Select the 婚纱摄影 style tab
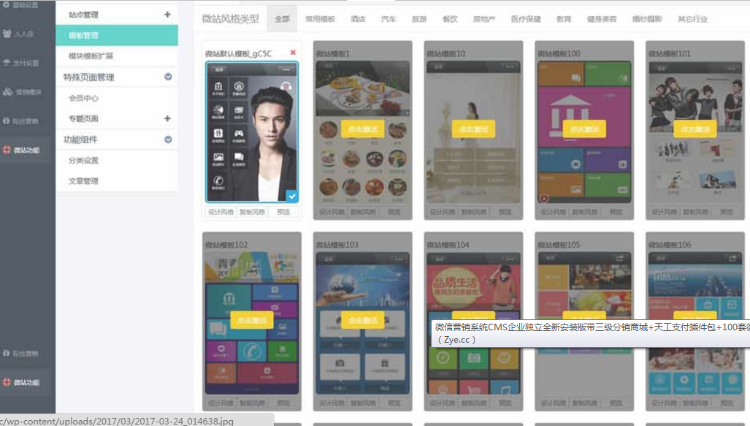This screenshot has width=750, height=426. [x=647, y=19]
